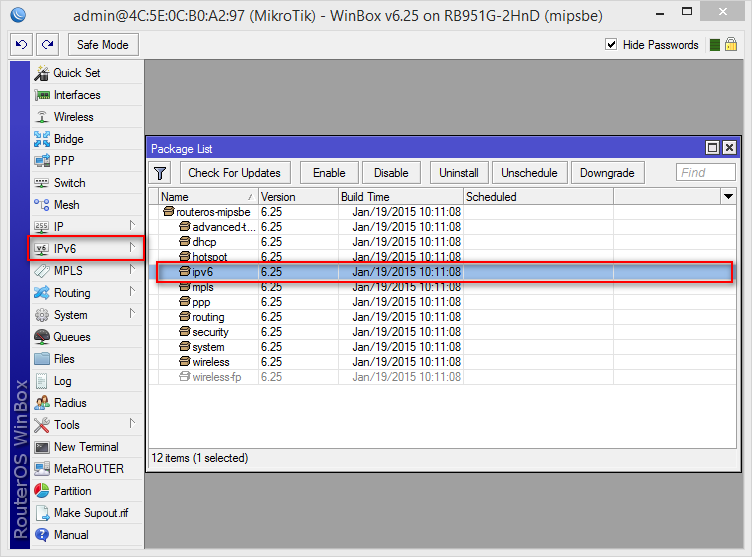Click Make Supout.rif

coord(88,513)
